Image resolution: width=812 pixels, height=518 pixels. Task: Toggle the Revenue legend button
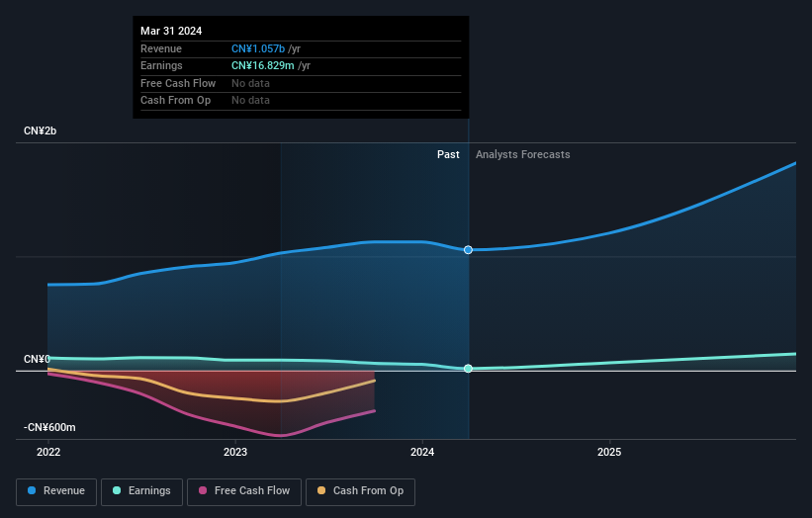coord(56,491)
